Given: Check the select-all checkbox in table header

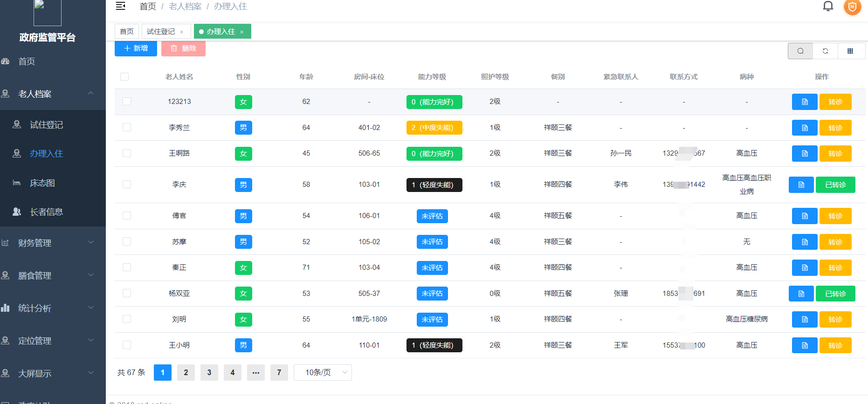Looking at the screenshot, I should [x=124, y=77].
